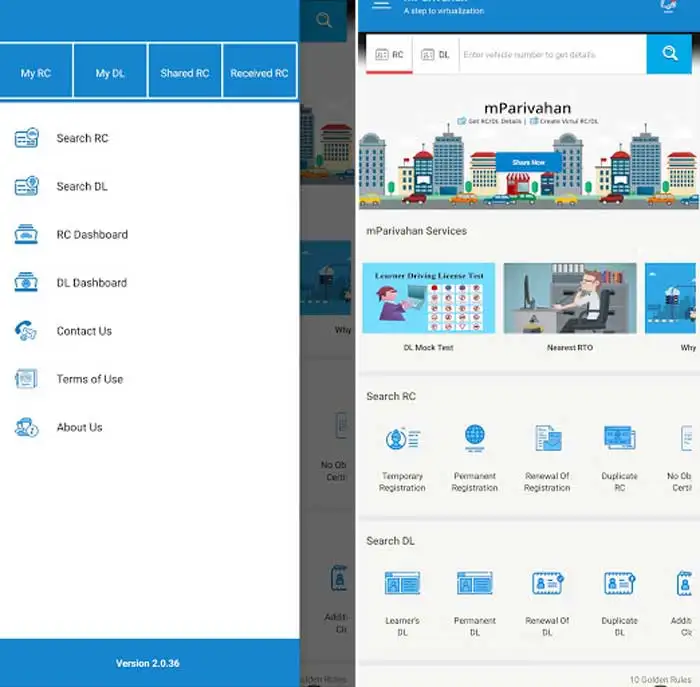The width and height of the screenshot is (700, 687).
Task: Open the Received RC tab
Action: point(259,73)
